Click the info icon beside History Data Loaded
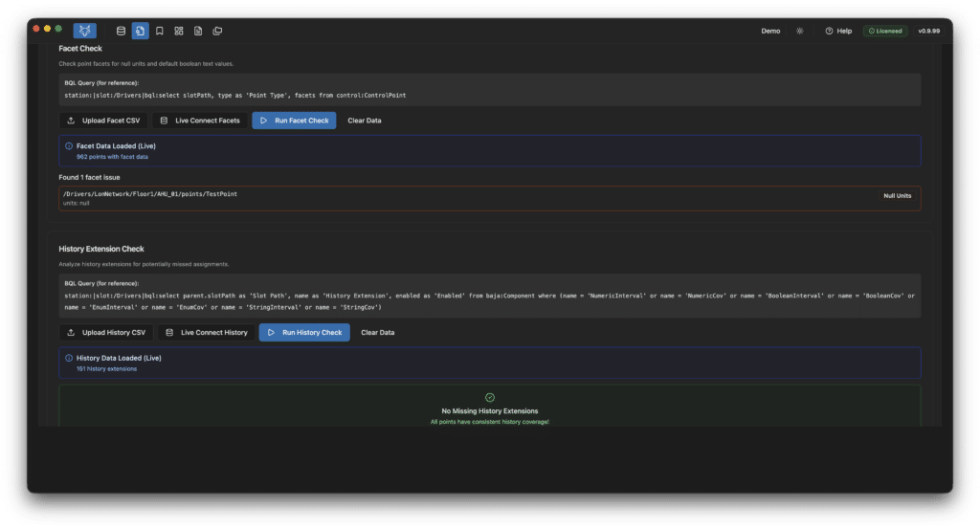 69,358
